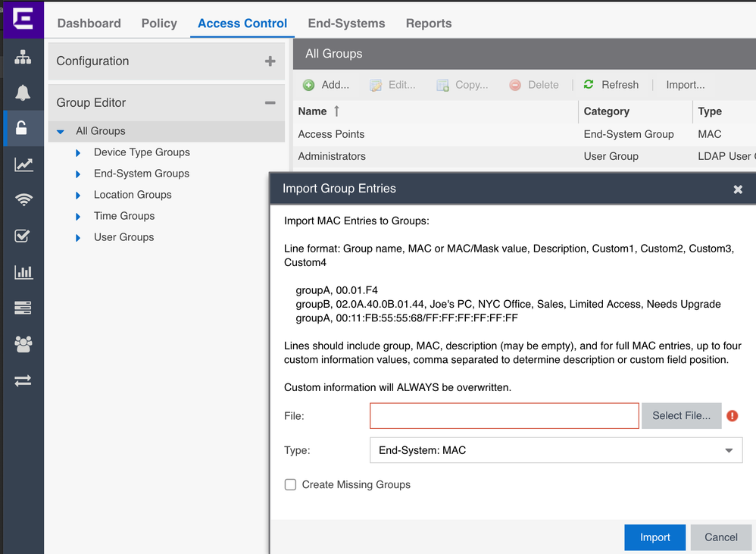Expand the Device Type Groups tree node

pos(78,153)
